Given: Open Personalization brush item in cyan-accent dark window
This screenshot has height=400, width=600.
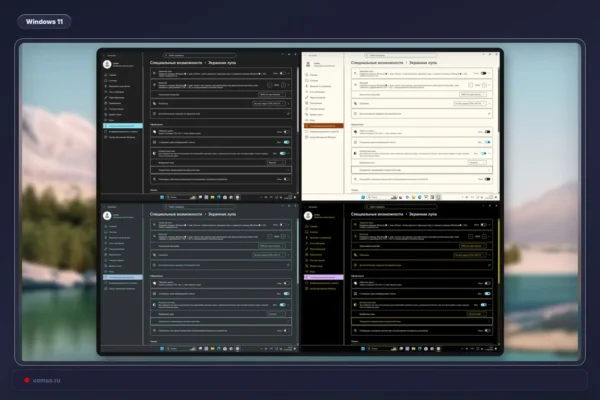Looking at the screenshot, I should [115, 98].
